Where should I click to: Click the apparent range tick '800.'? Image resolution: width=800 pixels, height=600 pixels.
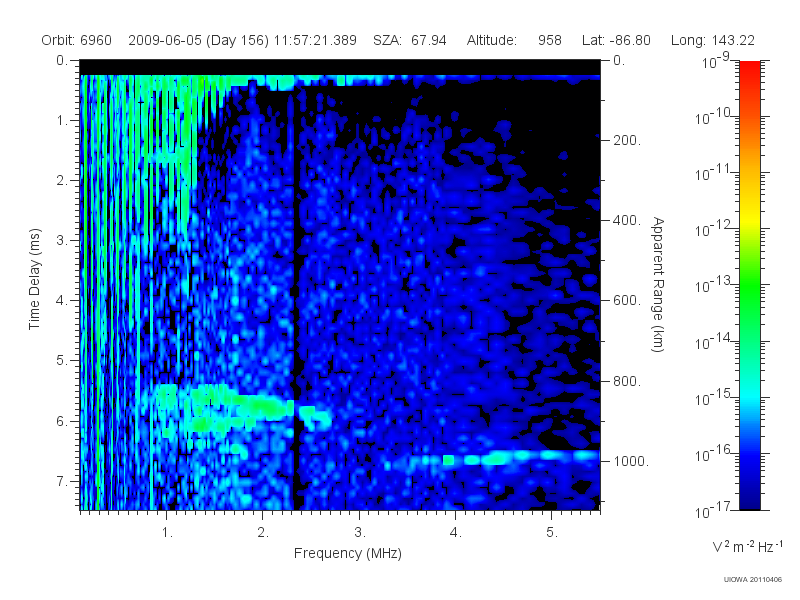pyautogui.click(x=627, y=381)
